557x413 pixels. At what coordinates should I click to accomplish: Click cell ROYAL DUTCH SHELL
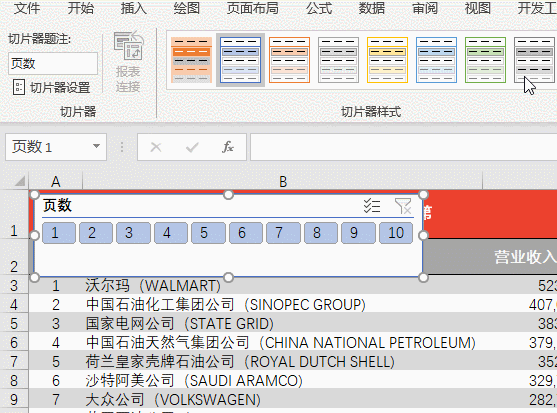(283, 362)
